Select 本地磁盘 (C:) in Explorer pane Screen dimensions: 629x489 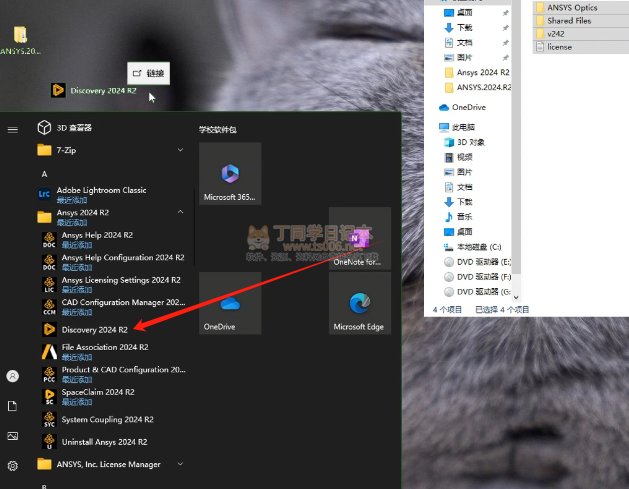tap(472, 247)
